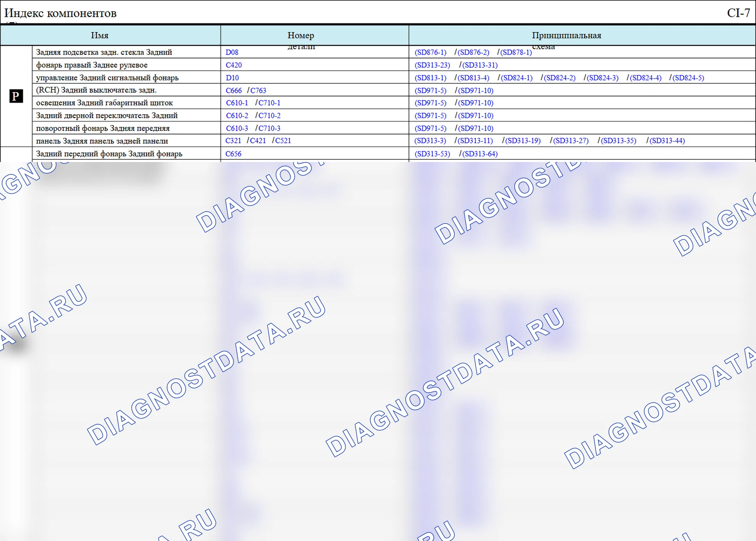
Task: Select row 'управление Задний сигнальный фонарь'
Action: 107,78
